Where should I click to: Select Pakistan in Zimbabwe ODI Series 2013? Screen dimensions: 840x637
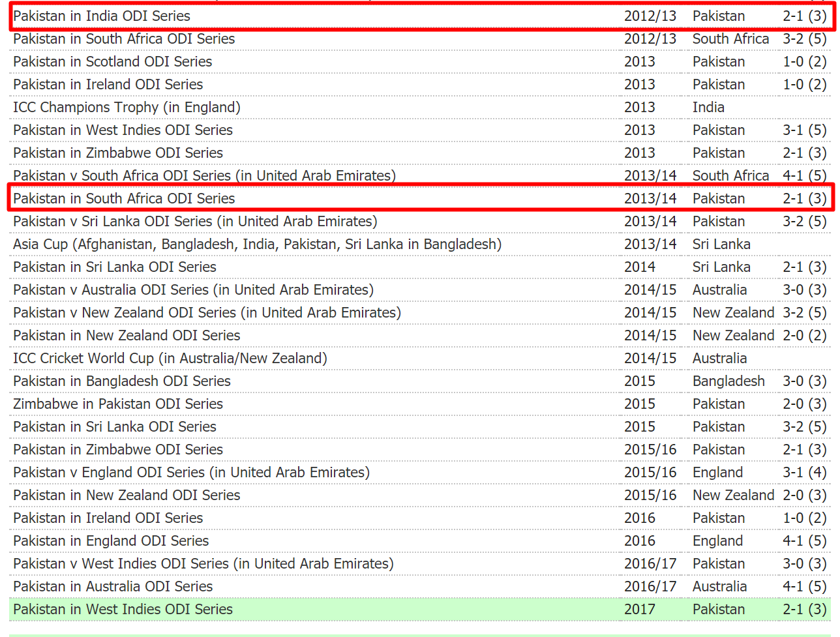click(118, 153)
